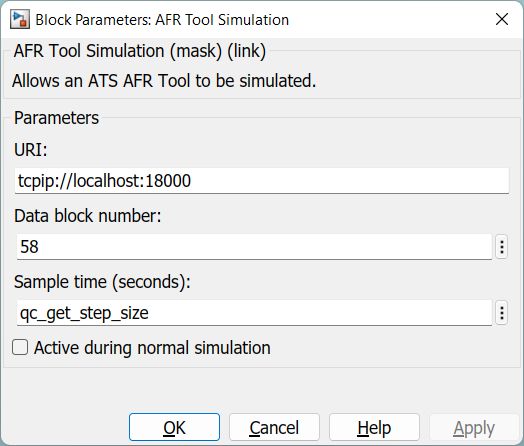Screen dimensions: 524x446
Task: Click the Apply button
Action: pyautogui.click(x=474, y=427)
